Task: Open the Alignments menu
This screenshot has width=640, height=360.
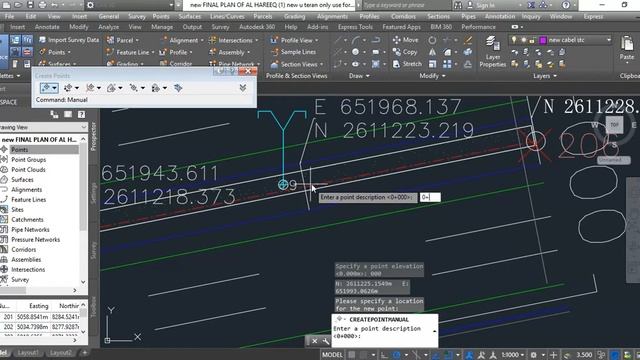Action: [332, 16]
